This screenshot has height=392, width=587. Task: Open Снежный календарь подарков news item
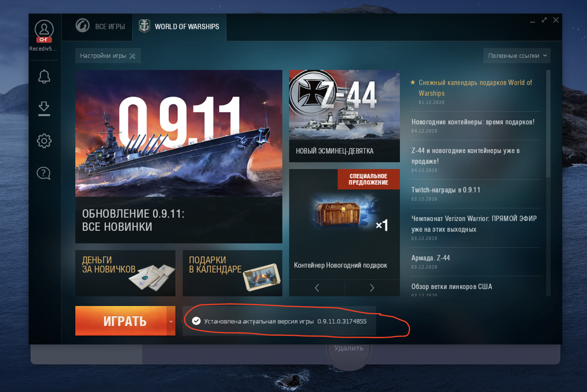tap(475, 88)
